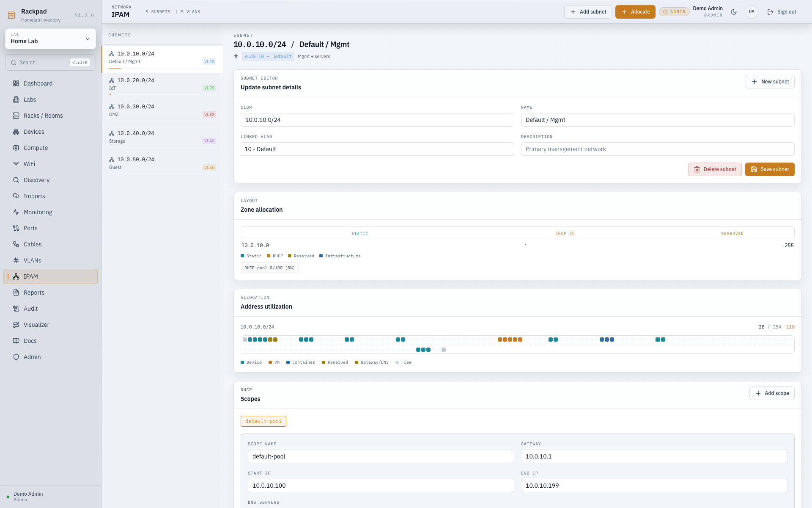Focus the sidebar Search field
Viewport: 812px width, 508px height.
click(x=50, y=63)
